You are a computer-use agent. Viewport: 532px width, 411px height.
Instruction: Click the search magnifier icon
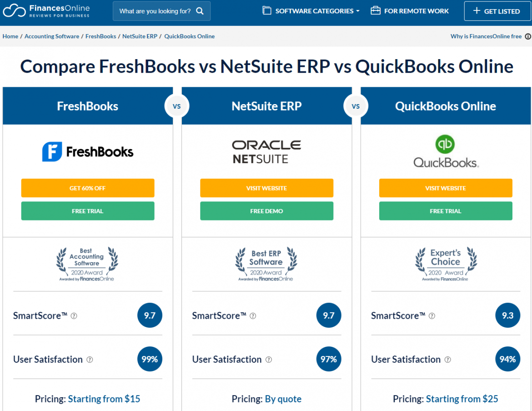point(200,10)
